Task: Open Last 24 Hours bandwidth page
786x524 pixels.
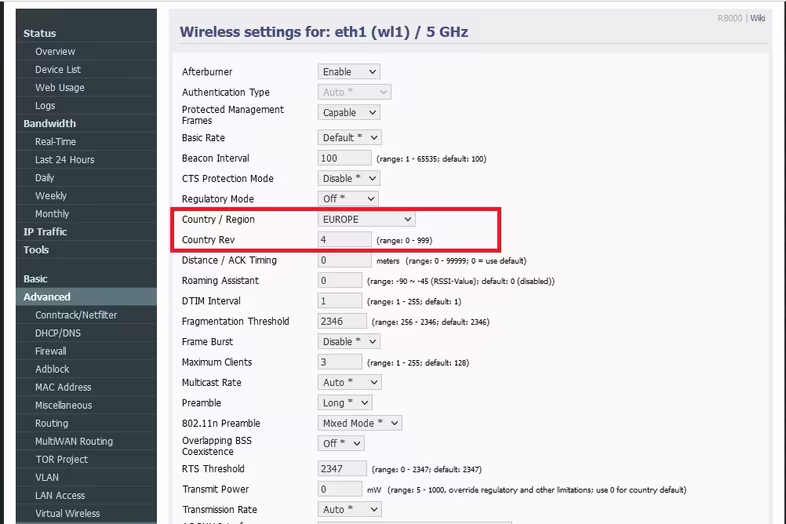Action: pos(65,159)
